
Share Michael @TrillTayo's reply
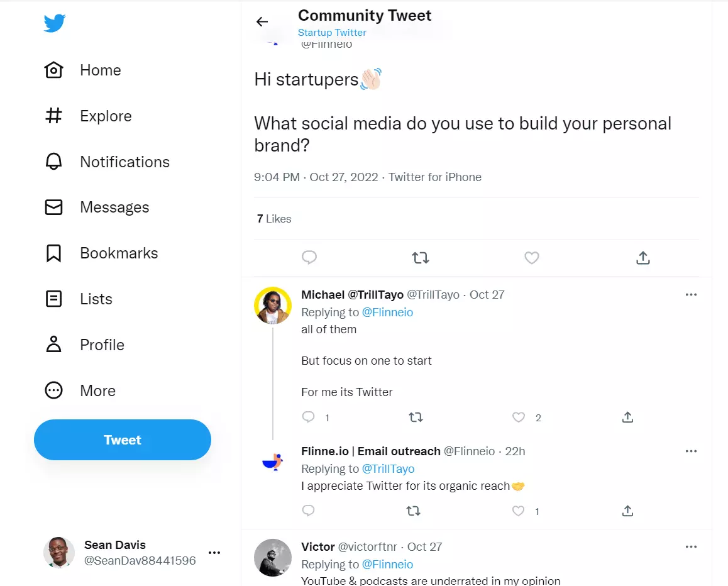627,417
